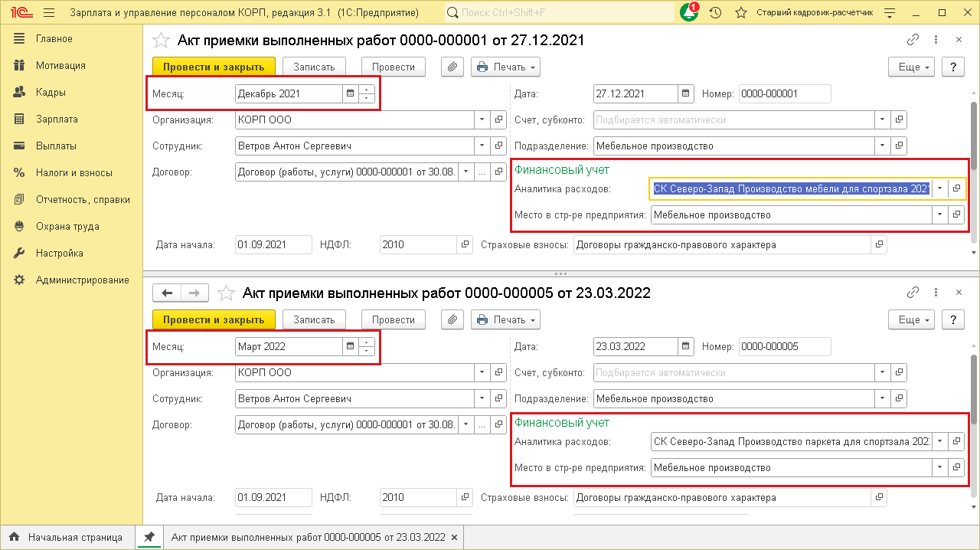Open Еще menu in top document
This screenshot has height=550, width=980.
[x=912, y=67]
